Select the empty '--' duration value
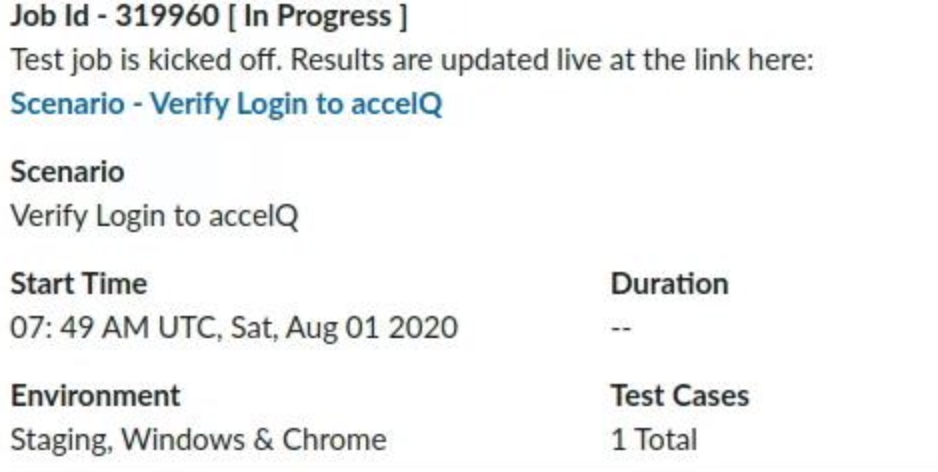 click(x=621, y=328)
